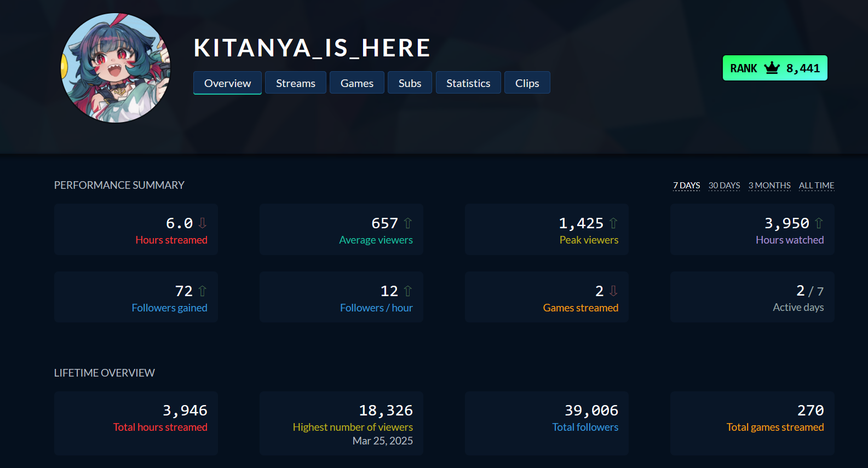The image size is (868, 468).
Task: Click the 'Total followers' label
Action: (x=585, y=427)
